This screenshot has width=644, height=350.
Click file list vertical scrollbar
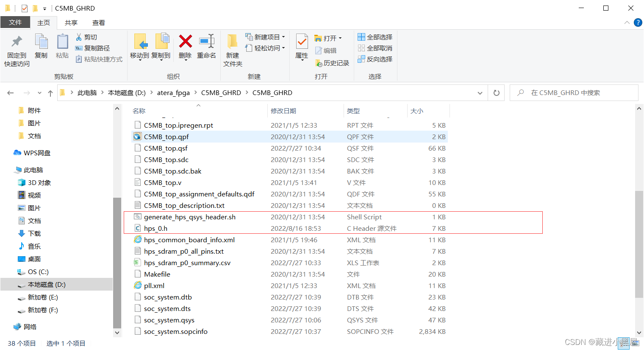point(639,244)
